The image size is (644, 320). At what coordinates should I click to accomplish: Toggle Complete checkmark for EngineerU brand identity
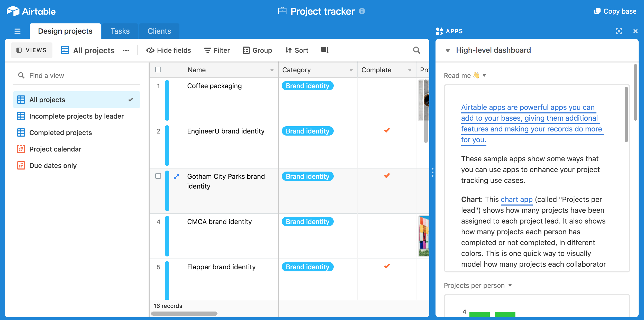[x=387, y=130]
